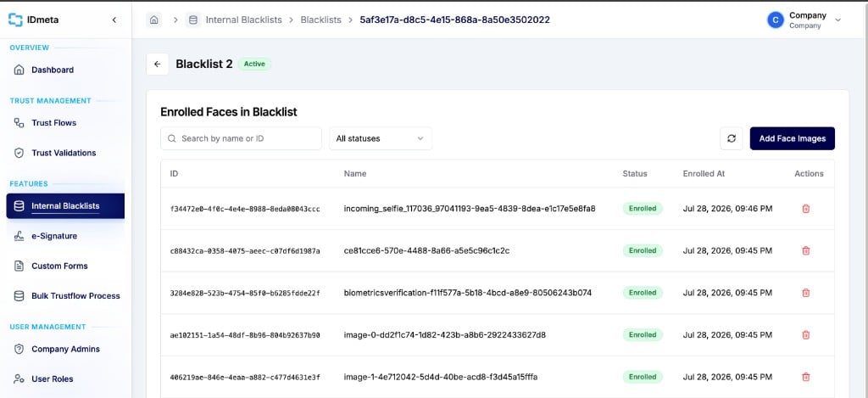Click the Active status badge

(x=254, y=64)
